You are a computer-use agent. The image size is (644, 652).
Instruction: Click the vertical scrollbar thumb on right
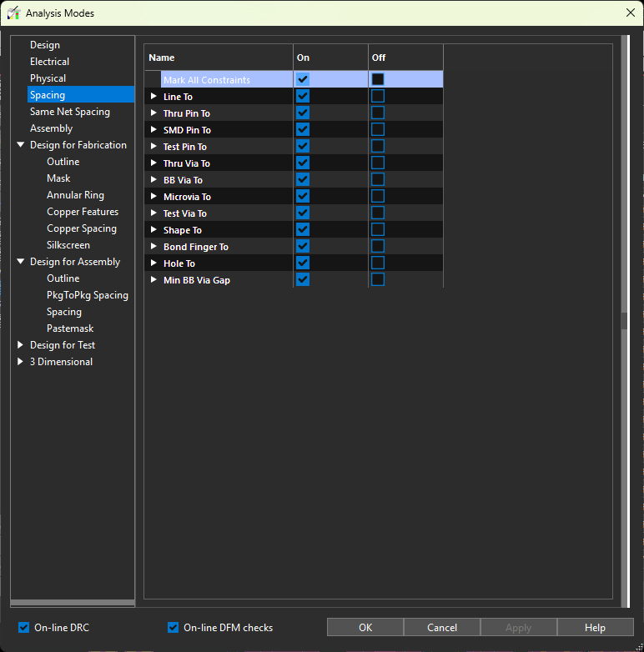(x=624, y=321)
